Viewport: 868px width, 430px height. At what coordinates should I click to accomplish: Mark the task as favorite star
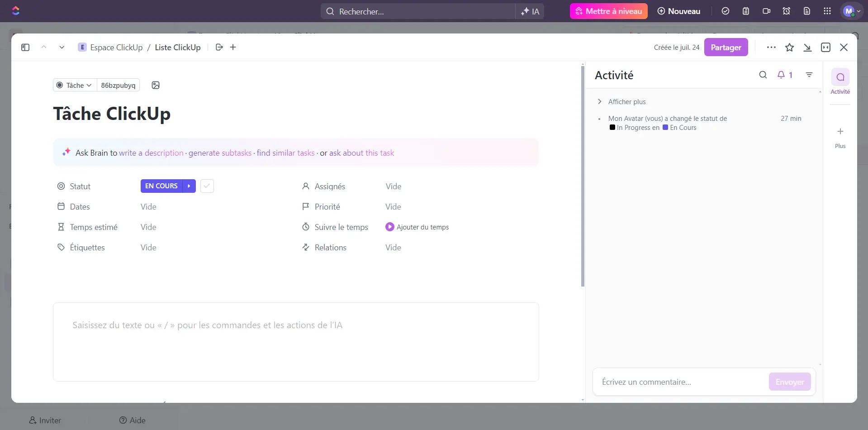[x=790, y=48]
